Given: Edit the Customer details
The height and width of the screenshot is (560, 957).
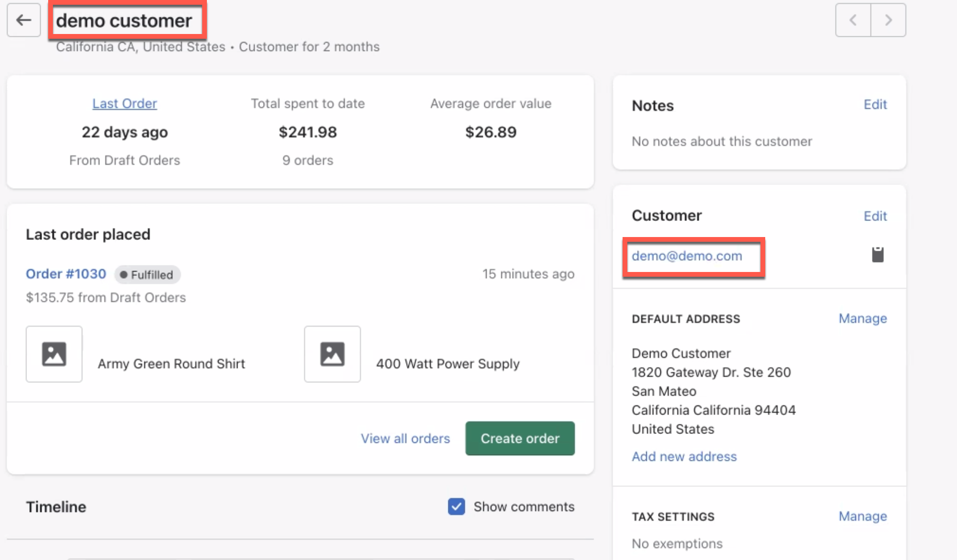Looking at the screenshot, I should (x=875, y=216).
